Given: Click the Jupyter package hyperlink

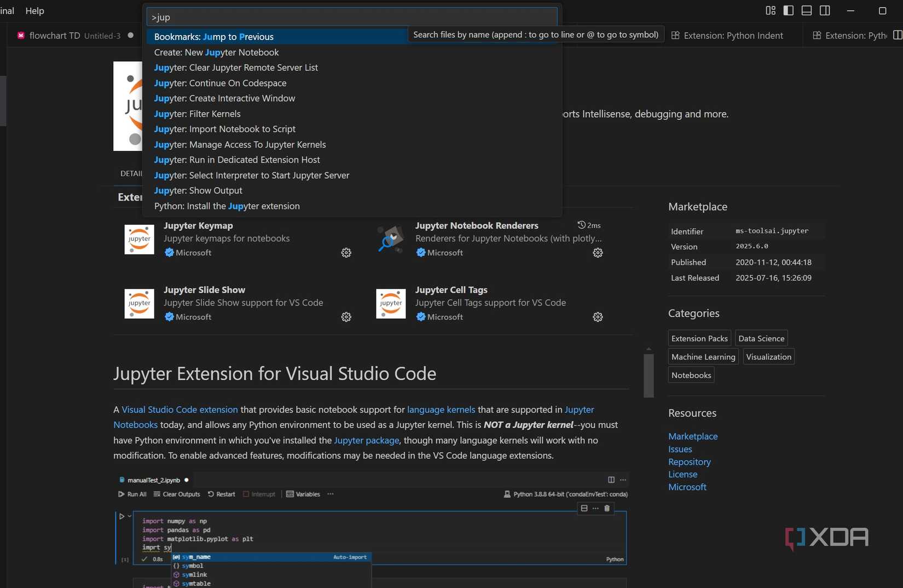Looking at the screenshot, I should pos(366,440).
